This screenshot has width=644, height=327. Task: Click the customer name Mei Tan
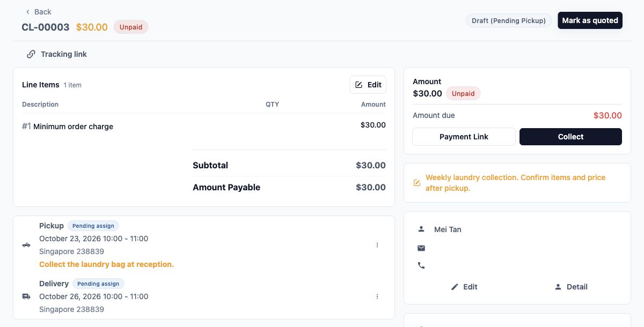pyautogui.click(x=448, y=229)
